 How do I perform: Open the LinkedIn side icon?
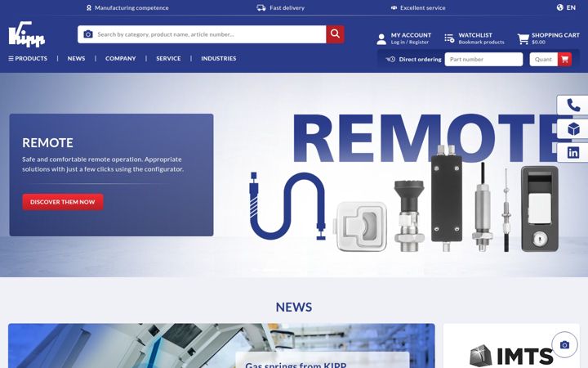click(x=573, y=152)
